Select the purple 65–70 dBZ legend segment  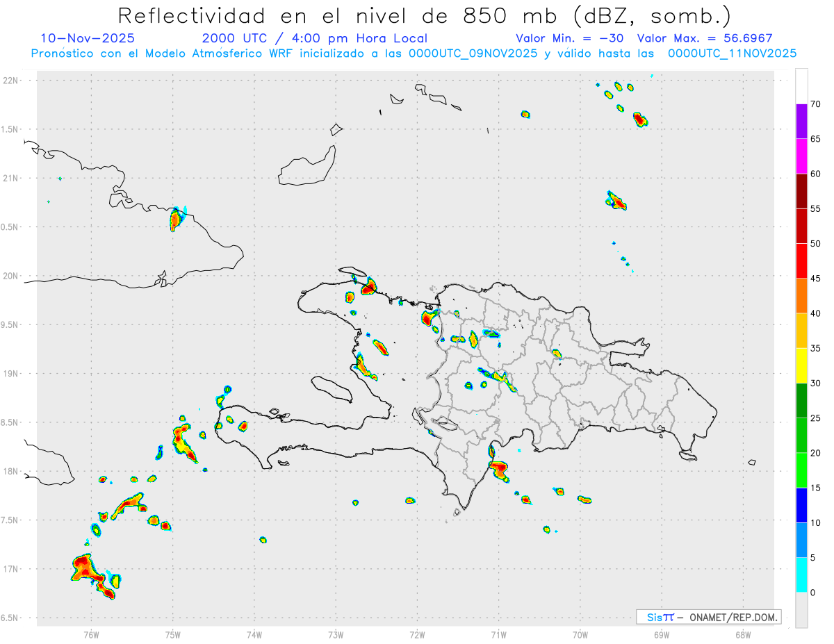coord(801,121)
